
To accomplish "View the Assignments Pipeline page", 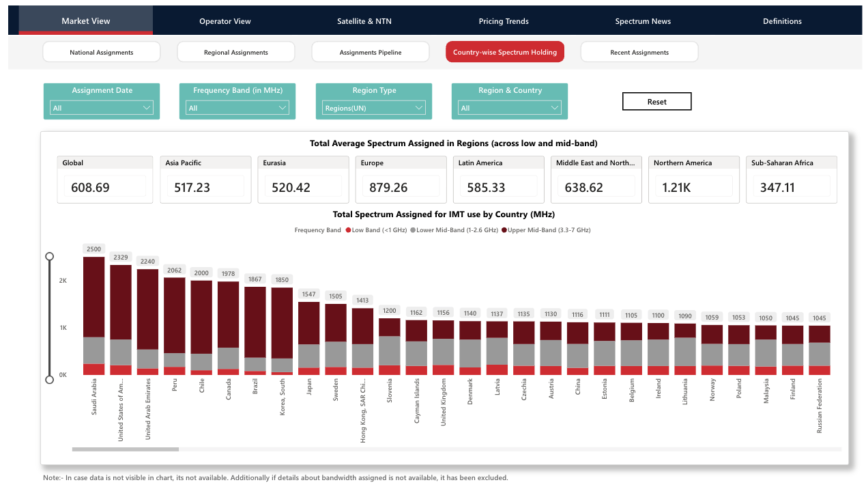I will coord(371,52).
